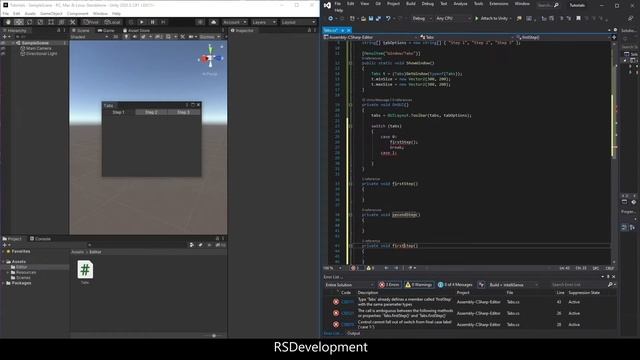Open Assets menu in Unity
This screenshot has width=640, height=360.
tap(30, 13)
